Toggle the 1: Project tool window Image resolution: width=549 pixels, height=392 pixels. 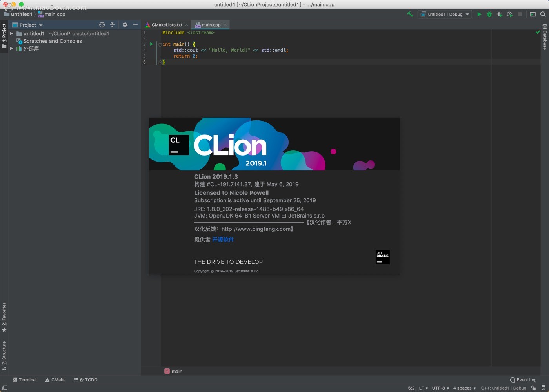point(4,36)
